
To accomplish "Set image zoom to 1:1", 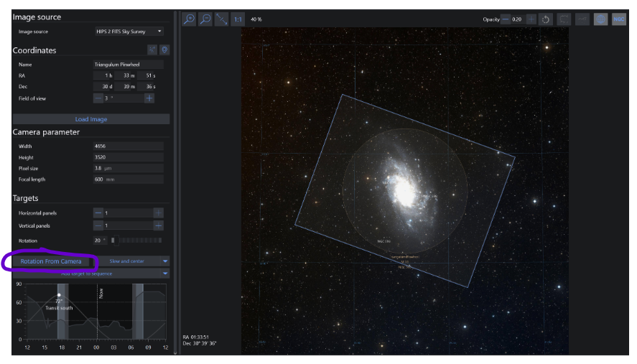I will pos(238,19).
